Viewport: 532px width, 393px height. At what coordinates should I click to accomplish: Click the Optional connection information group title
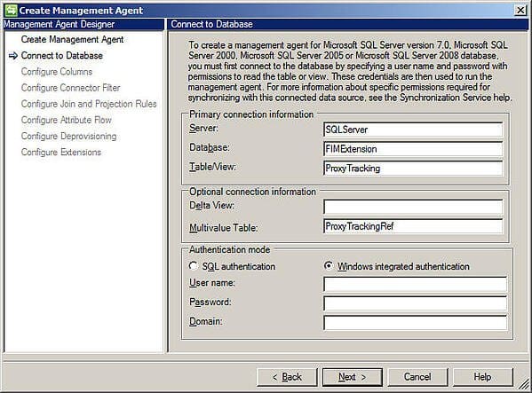252,192
